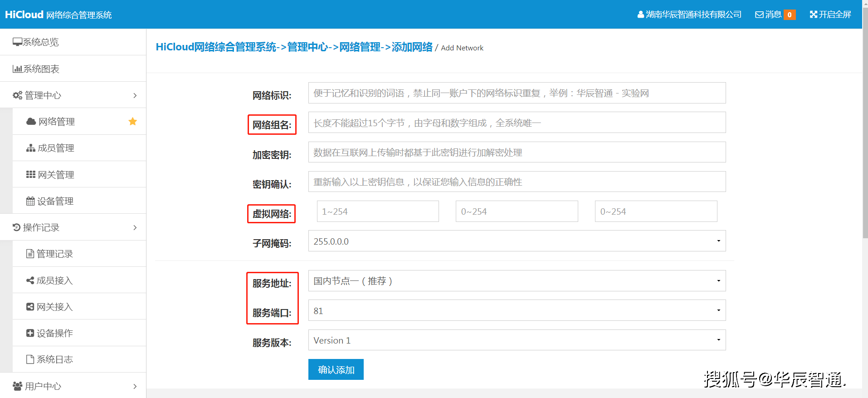Click the users icon beside 用户中心

pos(18,386)
